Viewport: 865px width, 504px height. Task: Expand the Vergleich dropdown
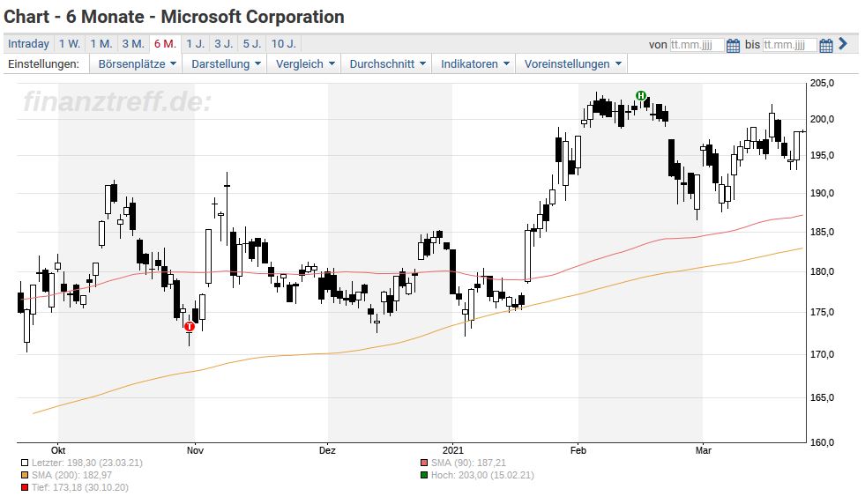[x=304, y=64]
